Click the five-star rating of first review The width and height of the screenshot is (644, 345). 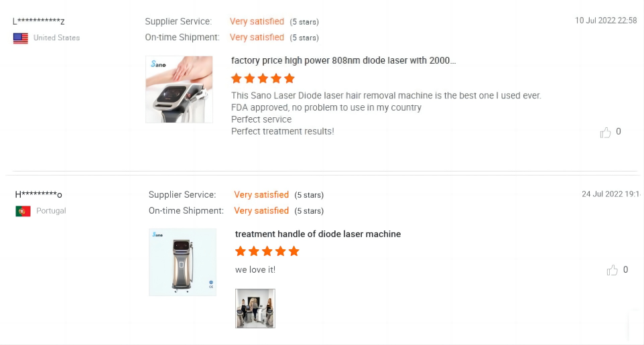click(x=263, y=78)
